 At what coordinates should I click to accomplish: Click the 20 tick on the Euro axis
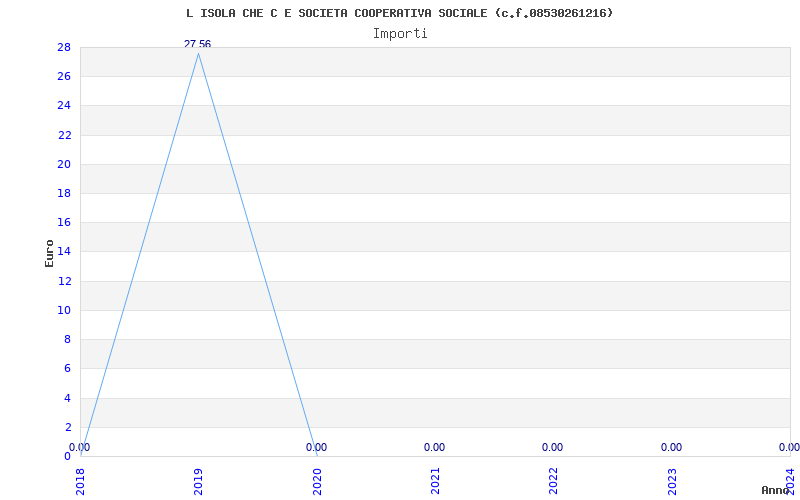tap(64, 164)
